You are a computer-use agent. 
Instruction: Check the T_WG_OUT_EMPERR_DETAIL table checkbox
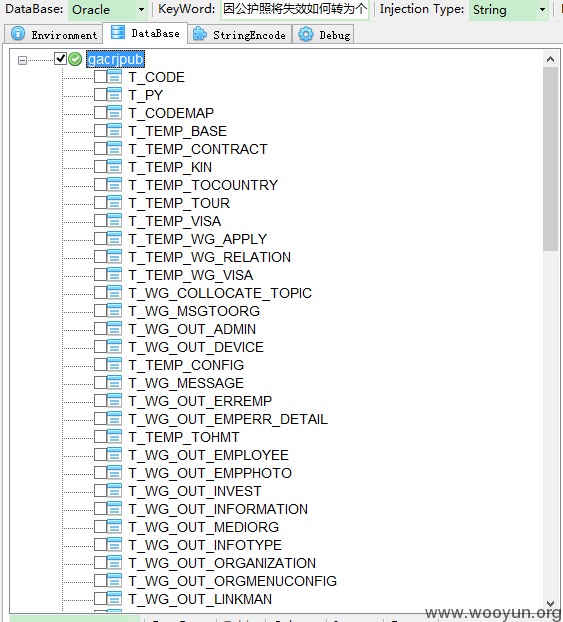pos(100,419)
